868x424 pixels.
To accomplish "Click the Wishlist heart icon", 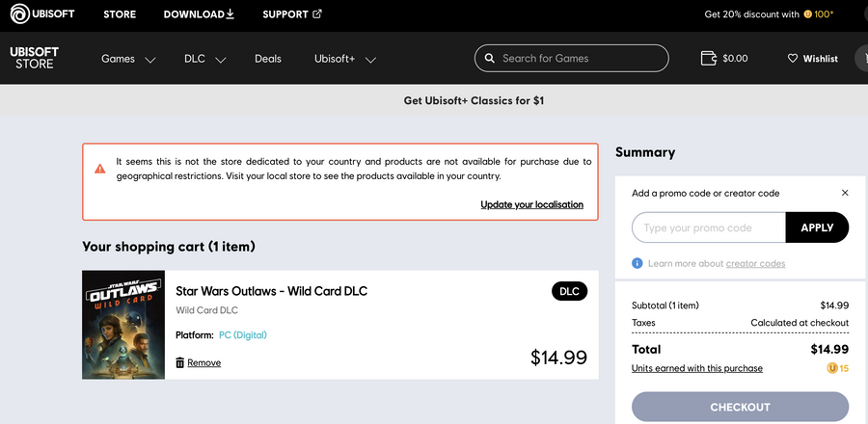I will 793,59.
